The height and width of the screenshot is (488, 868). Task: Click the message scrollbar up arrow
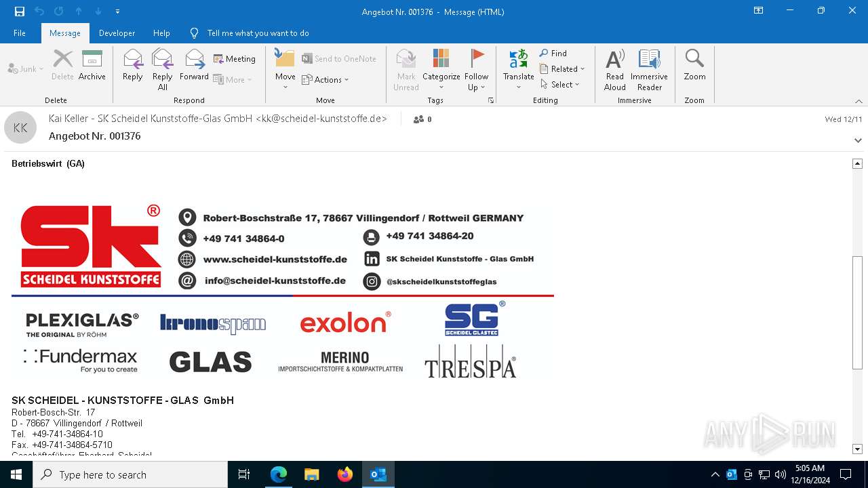point(857,163)
